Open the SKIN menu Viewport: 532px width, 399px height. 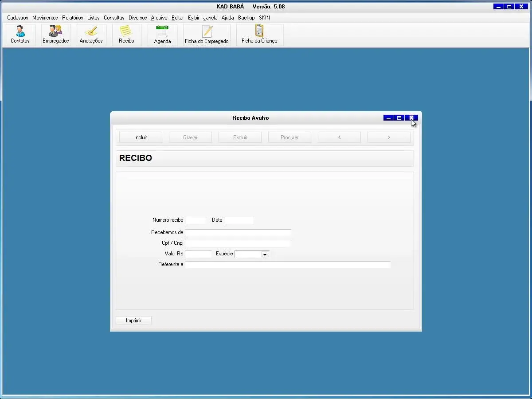tap(264, 18)
